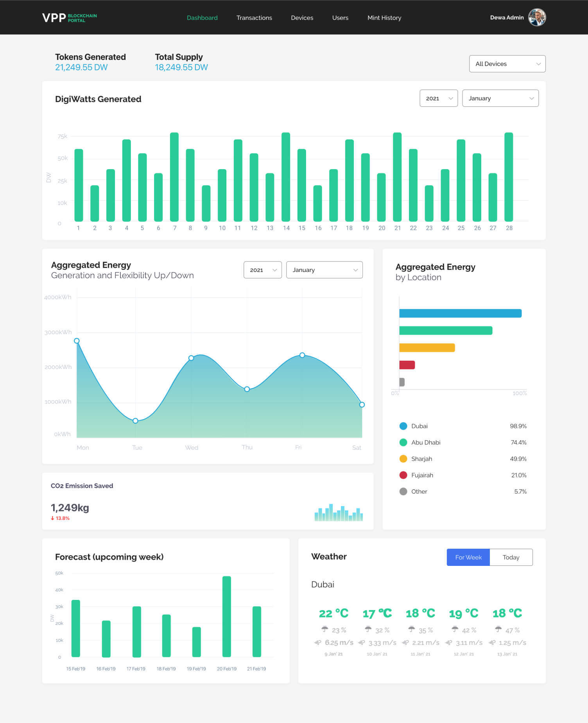This screenshot has height=723, width=588.
Task: Go to the Transactions page
Action: pos(254,18)
